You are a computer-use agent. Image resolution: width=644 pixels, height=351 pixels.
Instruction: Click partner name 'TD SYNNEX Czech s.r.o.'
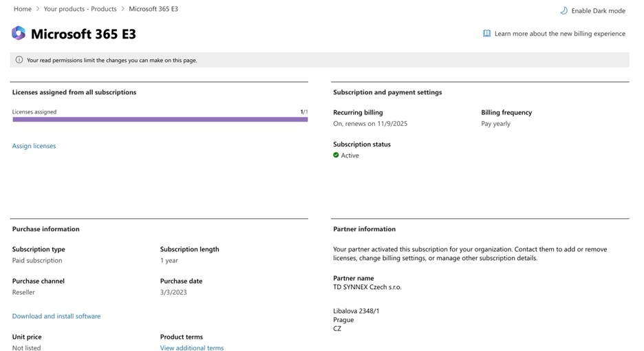367,287
